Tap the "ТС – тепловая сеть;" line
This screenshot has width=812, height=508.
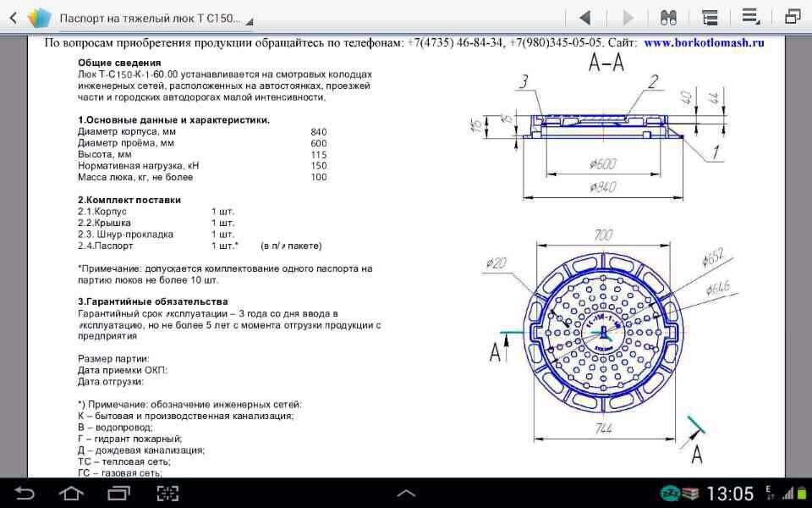pyautogui.click(x=123, y=461)
